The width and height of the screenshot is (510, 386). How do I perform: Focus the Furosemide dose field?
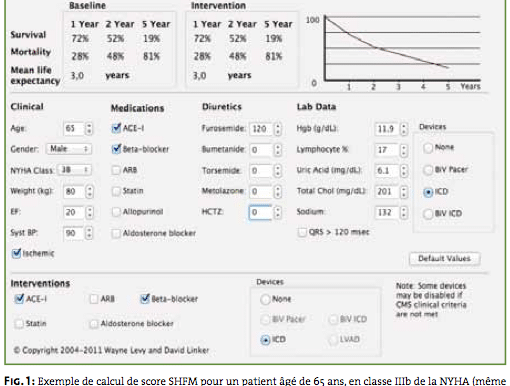(261, 129)
